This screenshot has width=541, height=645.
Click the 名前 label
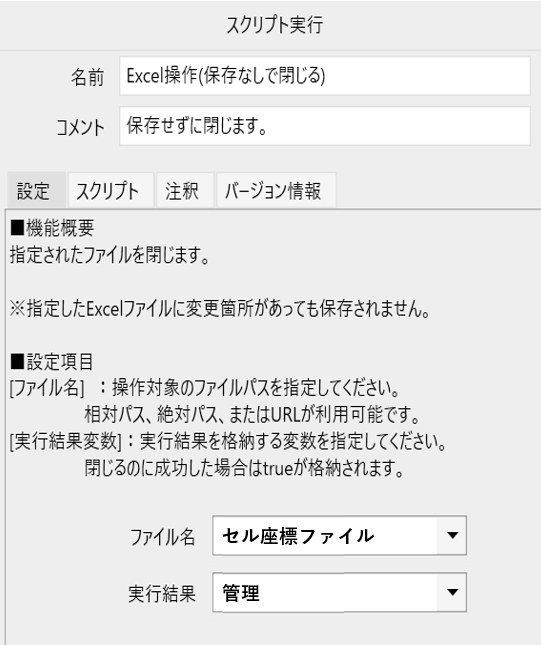(87, 77)
